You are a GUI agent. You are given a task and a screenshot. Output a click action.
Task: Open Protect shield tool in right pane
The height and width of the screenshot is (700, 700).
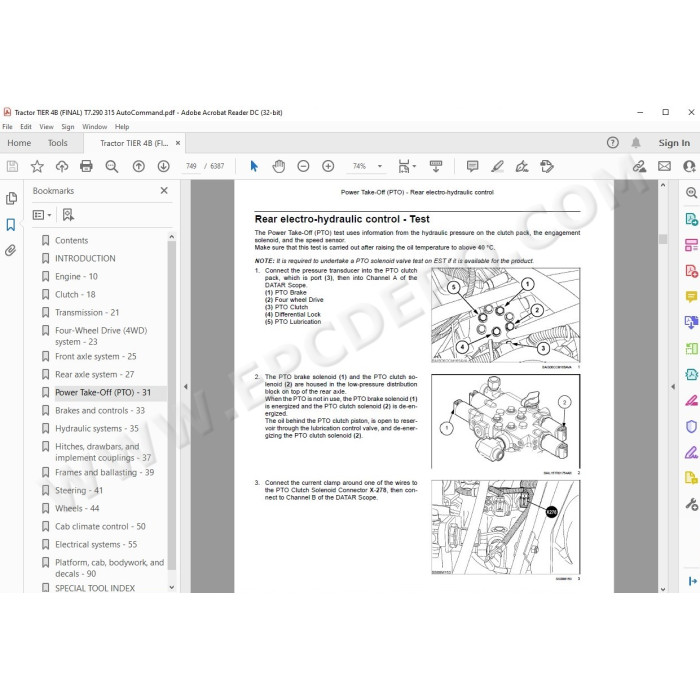[691, 426]
